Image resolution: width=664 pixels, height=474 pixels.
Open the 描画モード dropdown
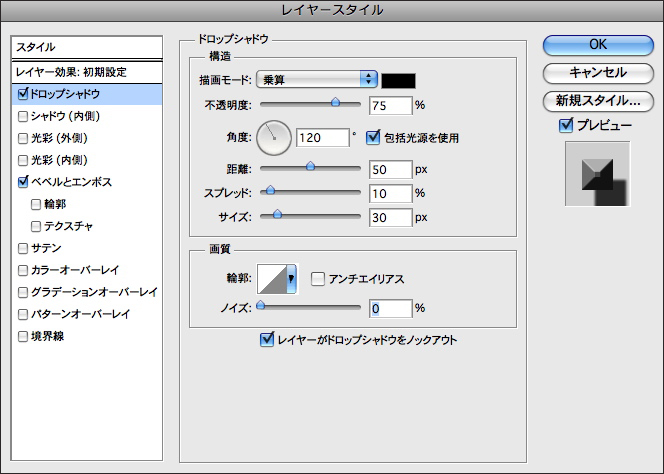pos(317,79)
